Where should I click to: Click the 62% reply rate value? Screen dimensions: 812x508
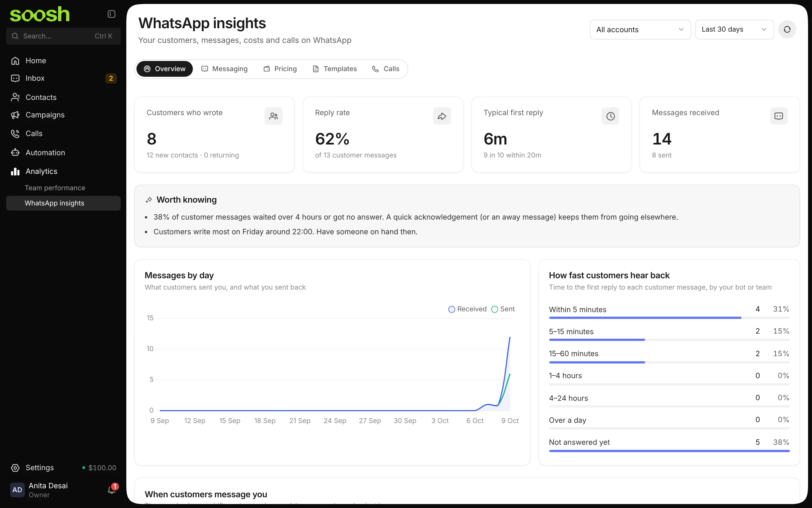tap(332, 139)
